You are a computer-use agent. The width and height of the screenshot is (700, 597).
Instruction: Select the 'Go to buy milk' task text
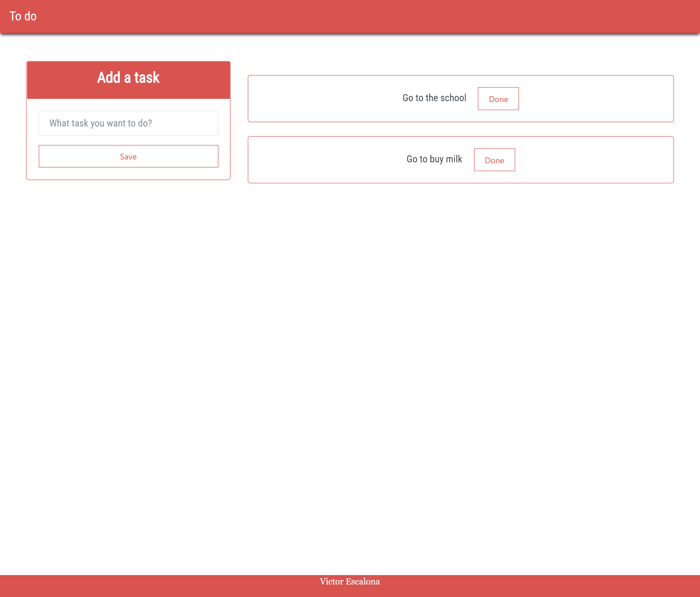tap(434, 159)
